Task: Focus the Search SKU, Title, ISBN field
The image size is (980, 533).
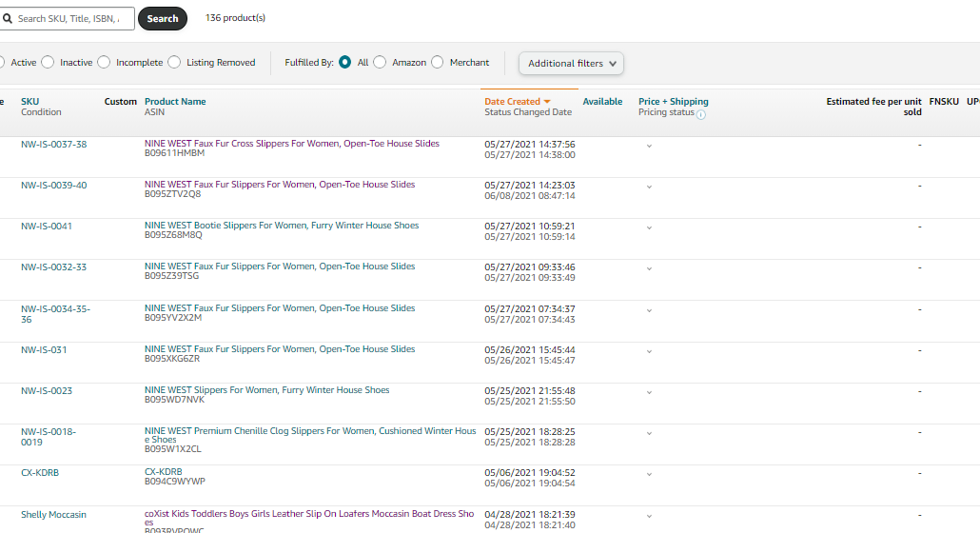Action: click(x=68, y=19)
